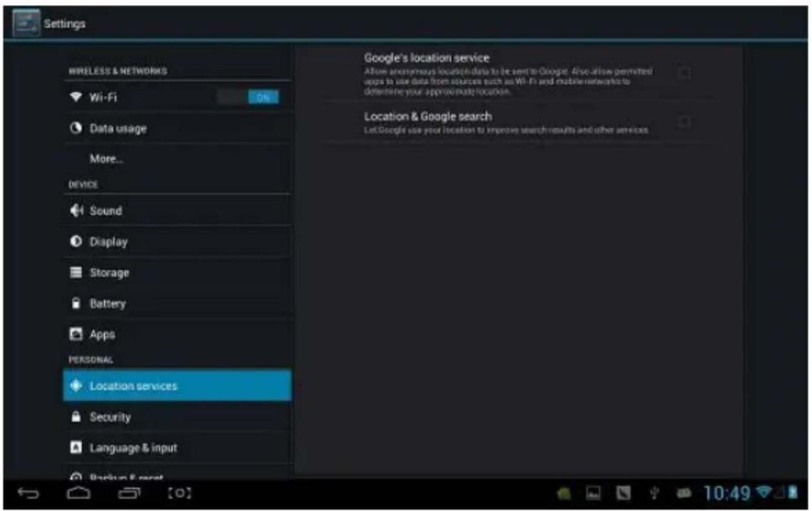
Task: Select Location services entry
Action: tap(177, 385)
